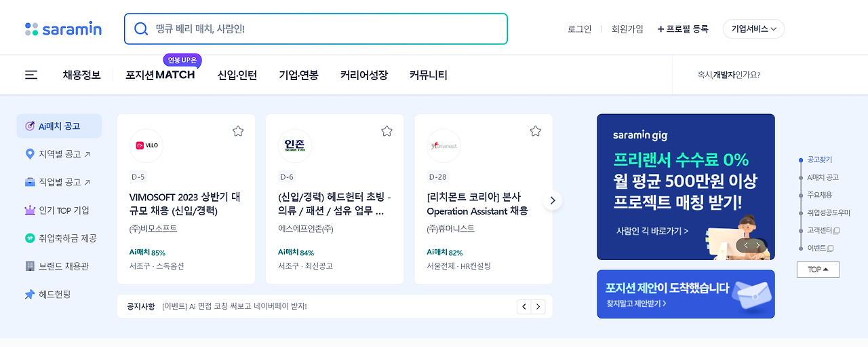868x347 pixels.
Task: Click the TOP button
Action: tap(818, 270)
